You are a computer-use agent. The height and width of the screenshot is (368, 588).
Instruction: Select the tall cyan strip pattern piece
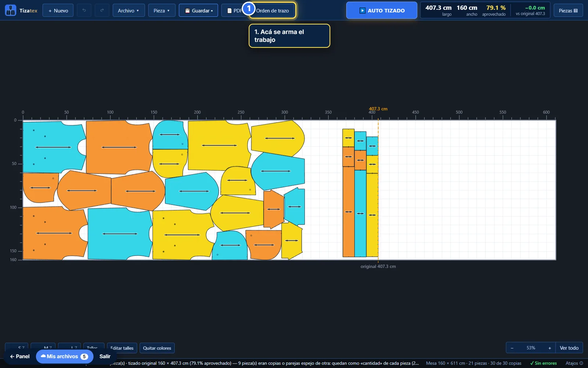tap(360, 213)
